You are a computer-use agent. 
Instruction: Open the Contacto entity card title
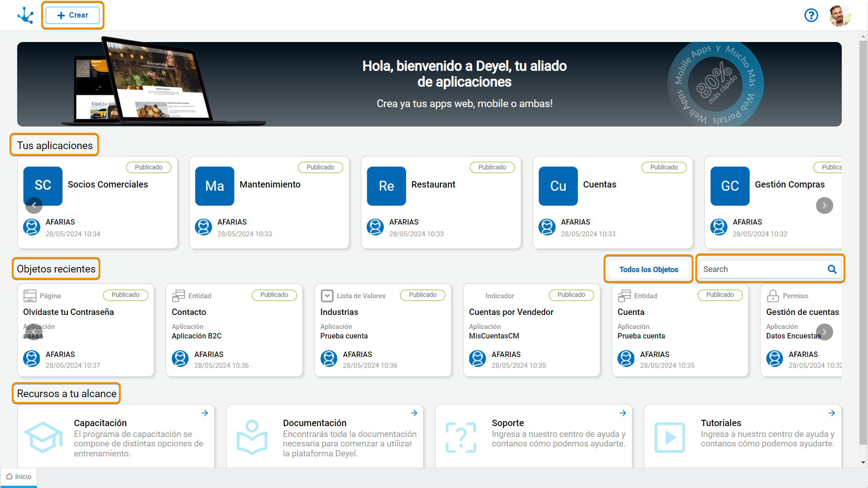click(x=189, y=312)
